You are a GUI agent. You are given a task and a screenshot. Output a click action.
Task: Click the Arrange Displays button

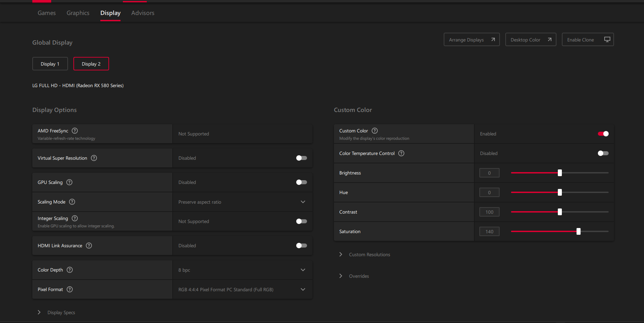[471, 40]
